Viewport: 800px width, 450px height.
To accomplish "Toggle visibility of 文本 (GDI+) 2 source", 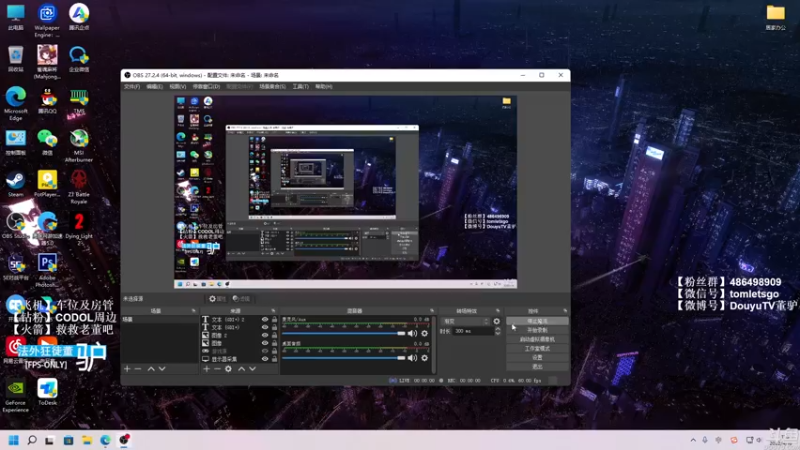I will click(x=265, y=319).
